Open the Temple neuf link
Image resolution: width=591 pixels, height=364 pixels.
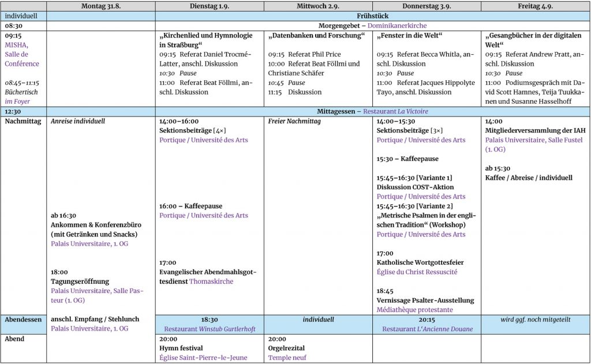click(287, 358)
